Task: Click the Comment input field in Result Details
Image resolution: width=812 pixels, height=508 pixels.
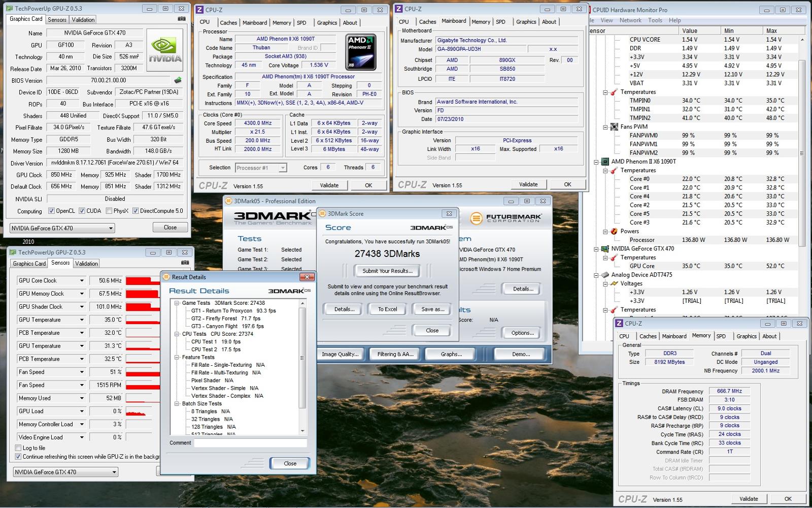Action: [251, 443]
